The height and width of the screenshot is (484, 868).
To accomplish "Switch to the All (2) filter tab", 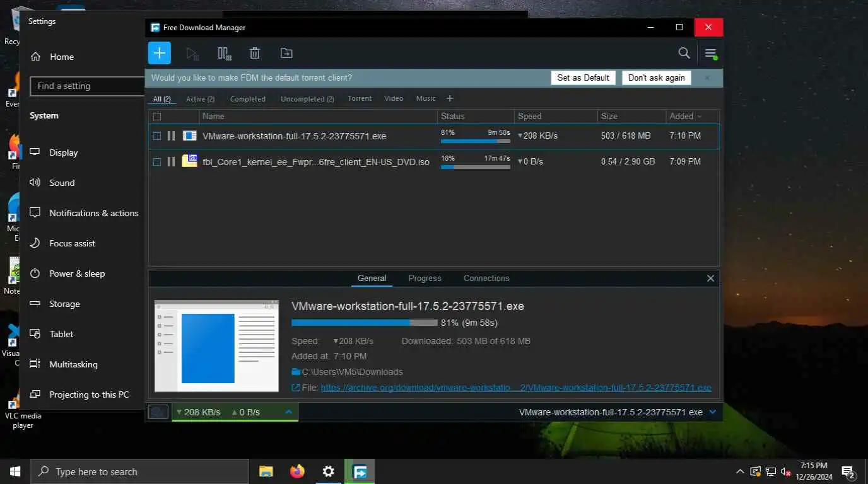I will pos(162,99).
